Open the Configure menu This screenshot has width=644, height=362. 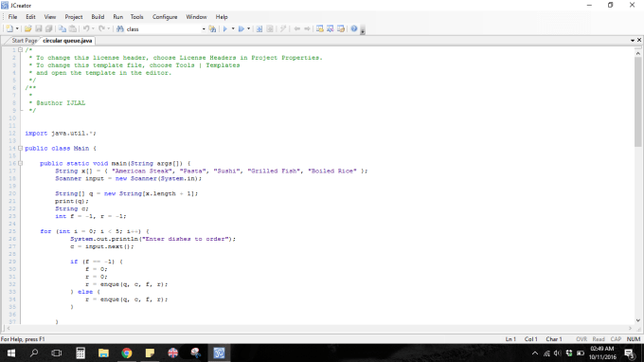(x=165, y=17)
